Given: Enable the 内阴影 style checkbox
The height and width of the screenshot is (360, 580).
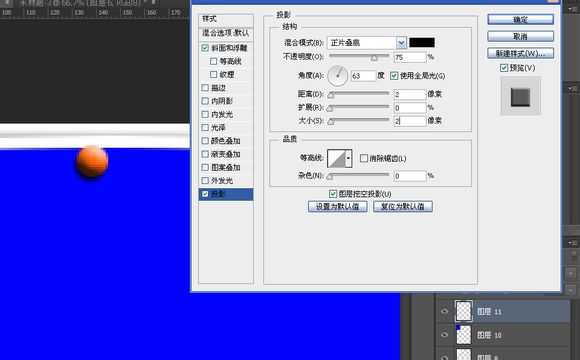Looking at the screenshot, I should [x=205, y=101].
